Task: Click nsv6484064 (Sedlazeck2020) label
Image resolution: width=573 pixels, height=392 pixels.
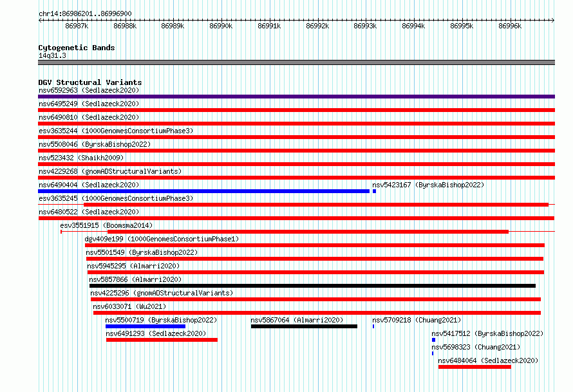Action: pyautogui.click(x=488, y=360)
